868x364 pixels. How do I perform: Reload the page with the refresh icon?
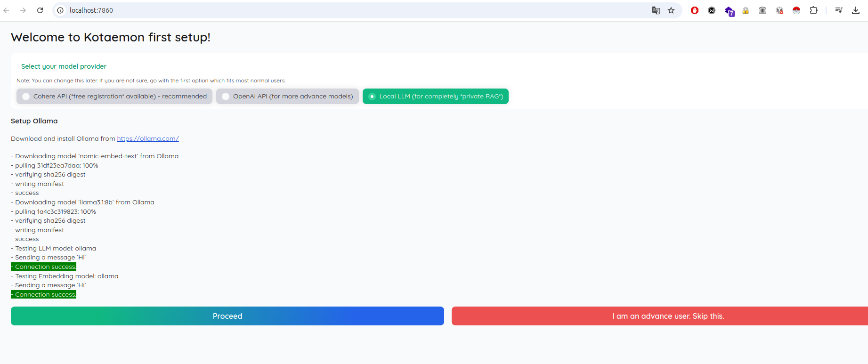point(40,10)
